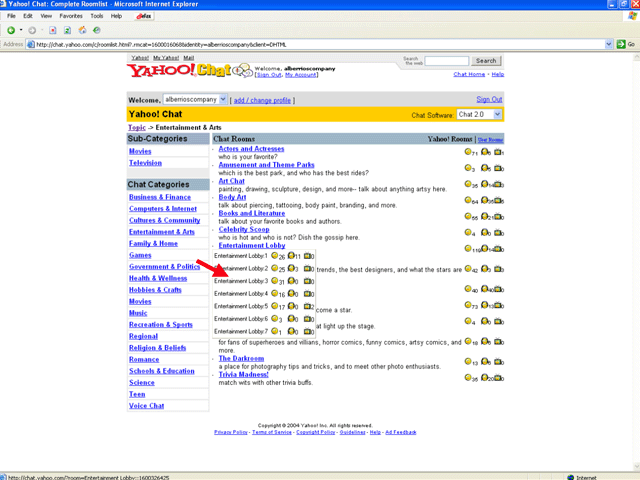Viewport: 640px width, 480px height.
Task: Open the File menu
Action: click(11, 16)
